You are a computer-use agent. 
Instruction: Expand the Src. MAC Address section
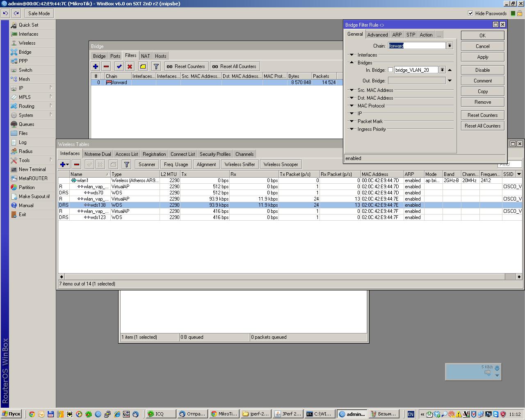[x=352, y=90]
